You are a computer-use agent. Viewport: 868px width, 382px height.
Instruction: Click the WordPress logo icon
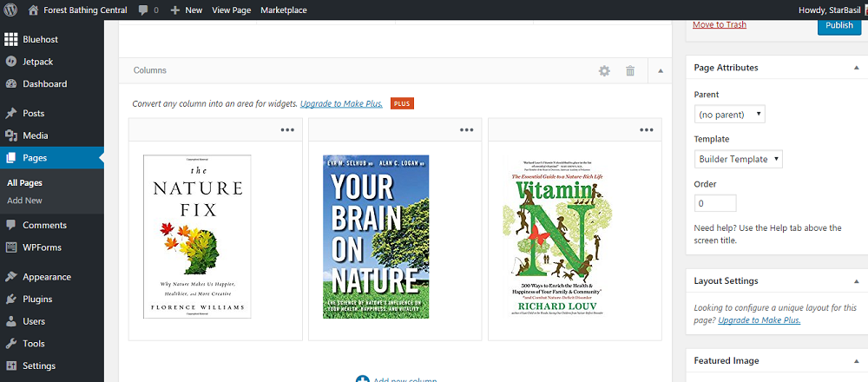pyautogui.click(x=11, y=10)
